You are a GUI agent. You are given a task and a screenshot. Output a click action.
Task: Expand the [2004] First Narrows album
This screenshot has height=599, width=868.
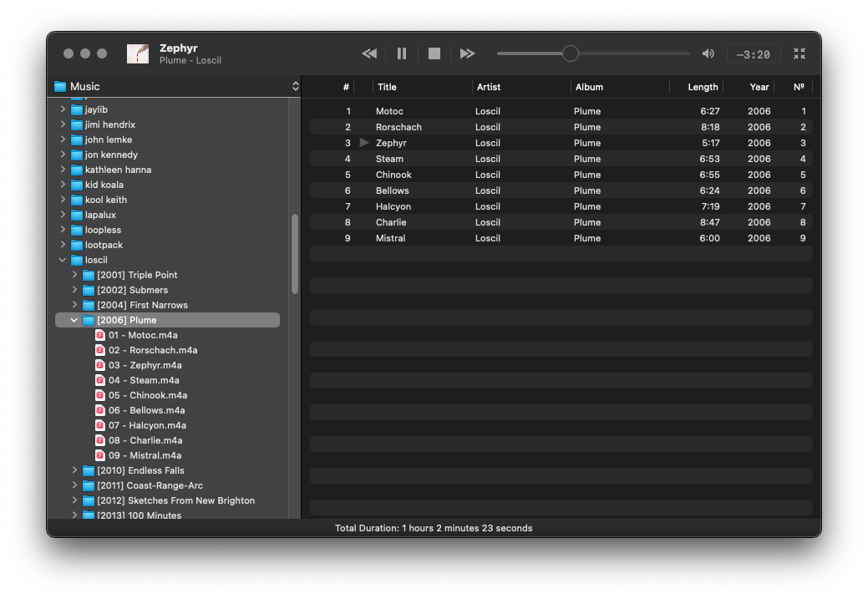(74, 304)
